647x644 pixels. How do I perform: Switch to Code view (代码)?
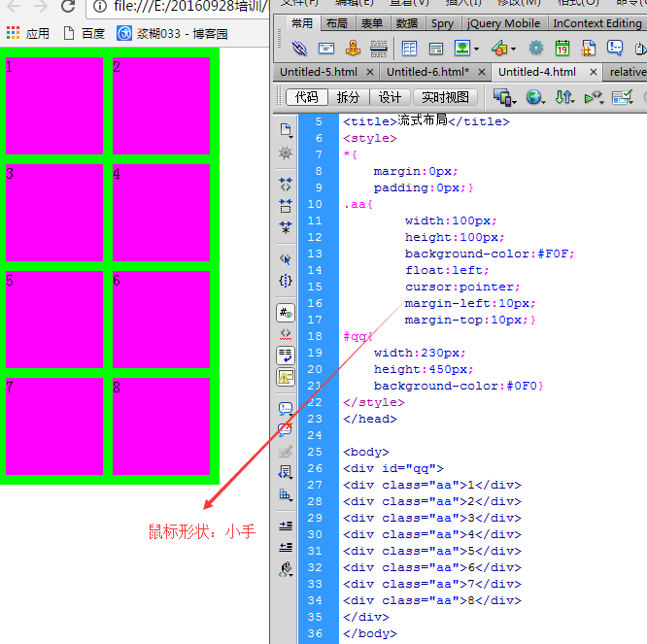click(307, 97)
